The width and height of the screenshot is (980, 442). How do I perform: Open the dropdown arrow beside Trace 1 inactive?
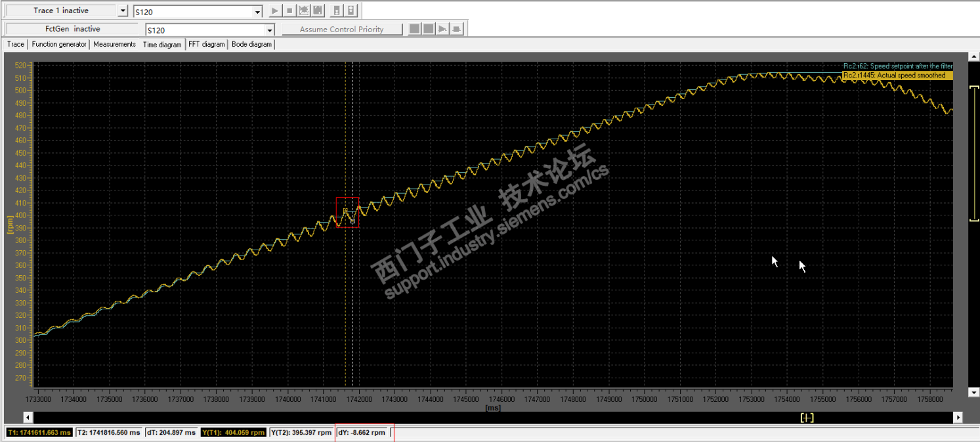coord(123,11)
